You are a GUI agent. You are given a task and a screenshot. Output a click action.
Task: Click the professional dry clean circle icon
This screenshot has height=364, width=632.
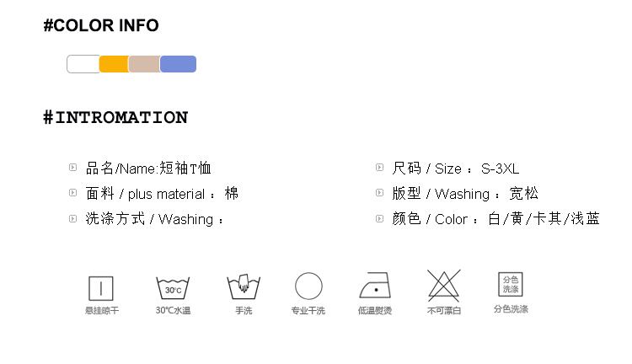308,286
